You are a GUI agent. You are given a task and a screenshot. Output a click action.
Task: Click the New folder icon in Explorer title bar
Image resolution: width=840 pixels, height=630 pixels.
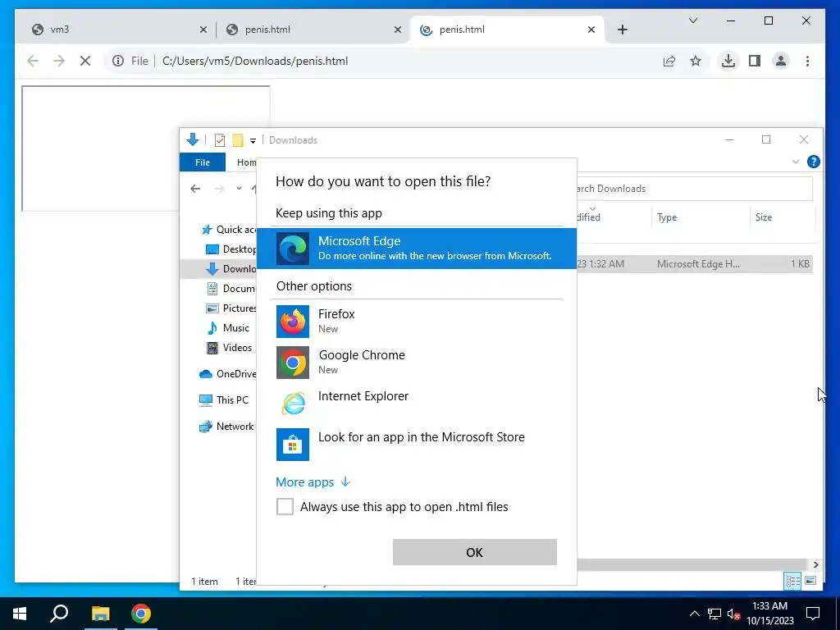[238, 140]
